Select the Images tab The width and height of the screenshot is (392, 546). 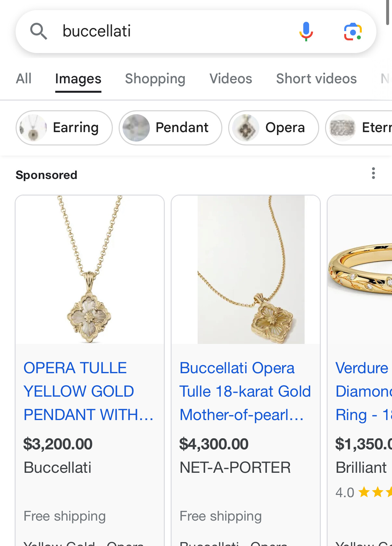tap(78, 79)
